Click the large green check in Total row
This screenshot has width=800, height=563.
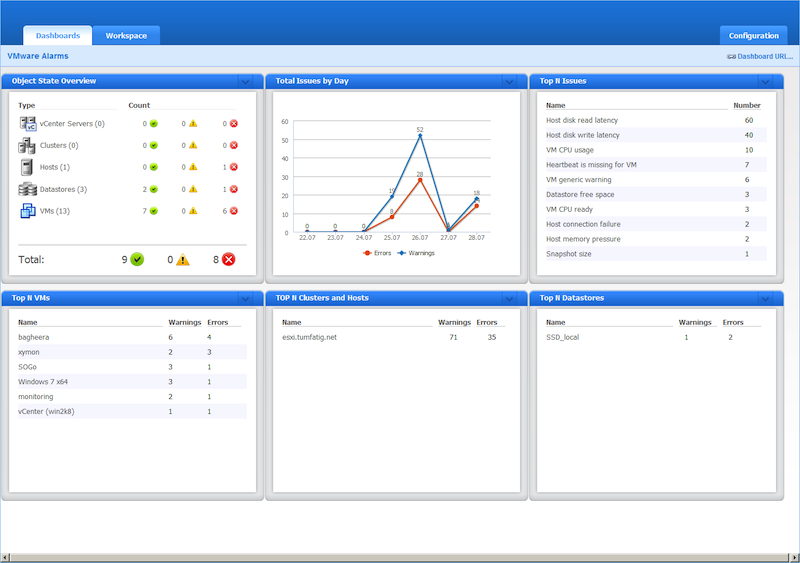point(137,259)
